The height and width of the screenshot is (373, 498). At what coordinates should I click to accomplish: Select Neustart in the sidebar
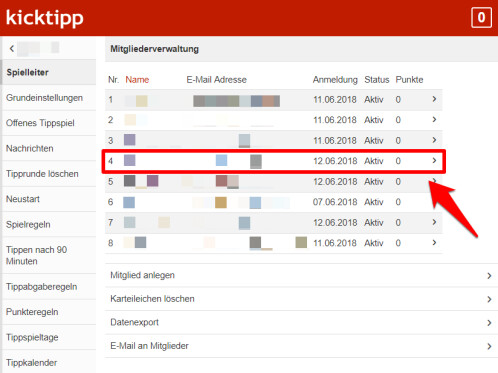coord(49,199)
